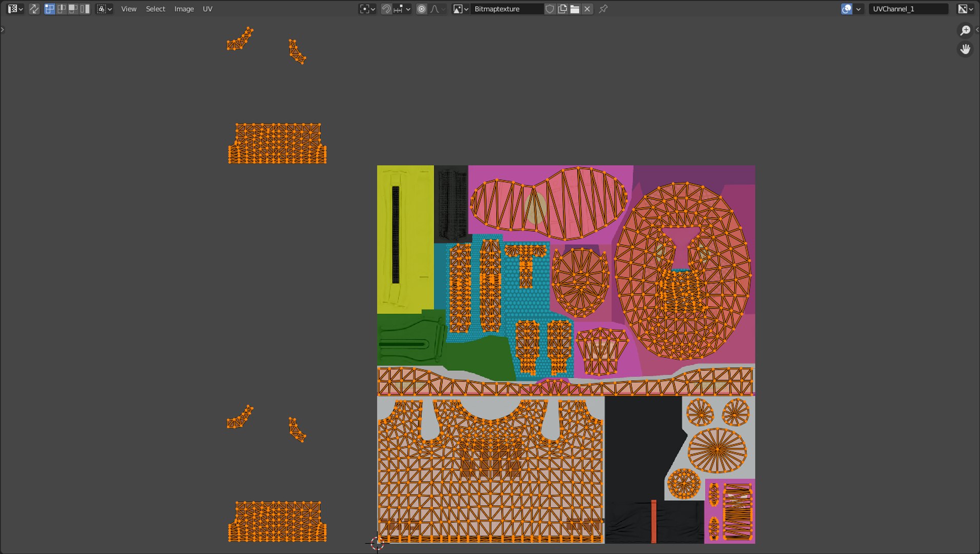This screenshot has height=554, width=980.
Task: Open the View menu
Action: (x=129, y=9)
